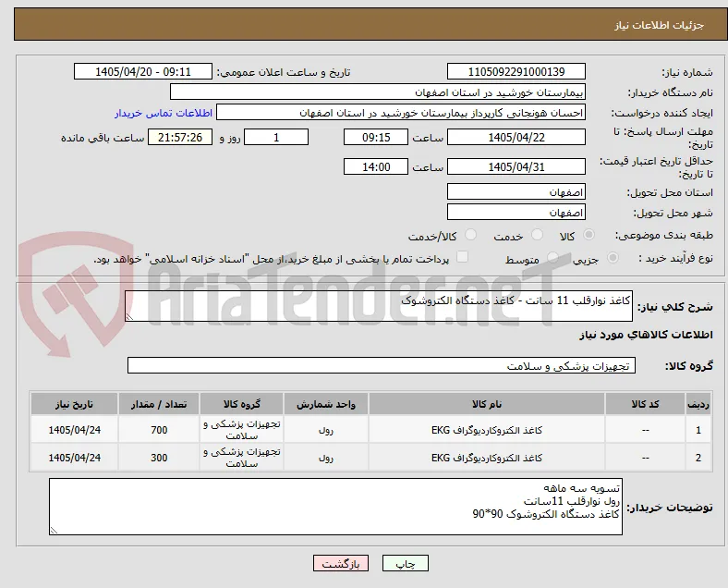The width and height of the screenshot is (728, 588).
Task: Click the گروه کالا column header in table
Action: click(241, 404)
